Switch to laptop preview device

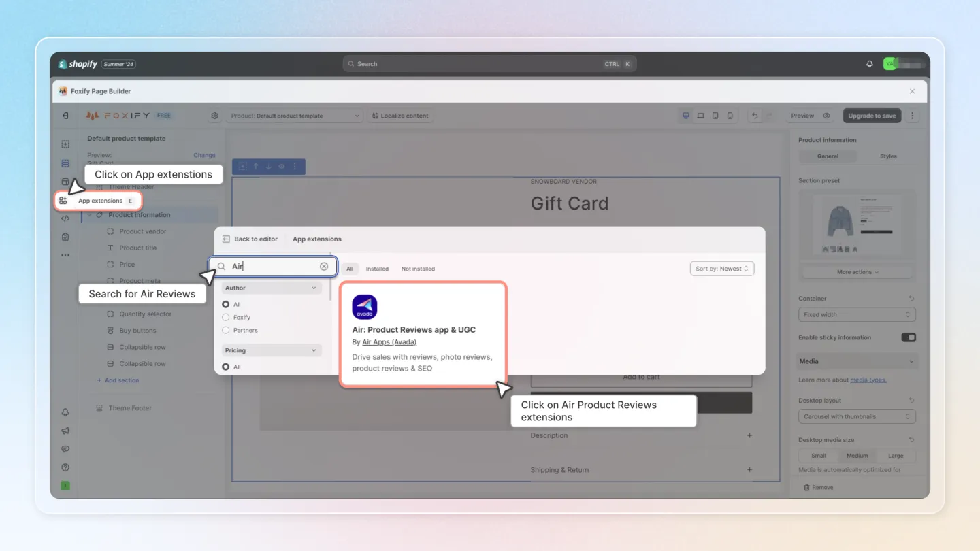coord(701,116)
